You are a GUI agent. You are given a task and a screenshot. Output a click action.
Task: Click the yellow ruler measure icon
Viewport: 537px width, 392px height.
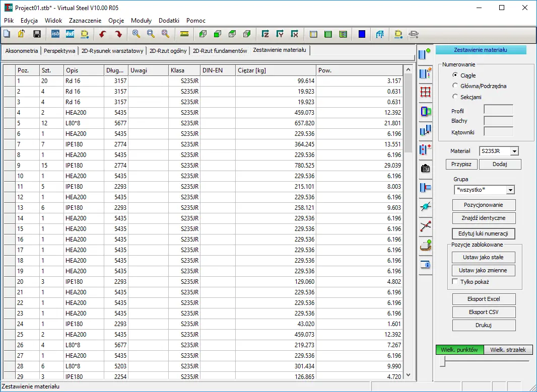(x=184, y=34)
